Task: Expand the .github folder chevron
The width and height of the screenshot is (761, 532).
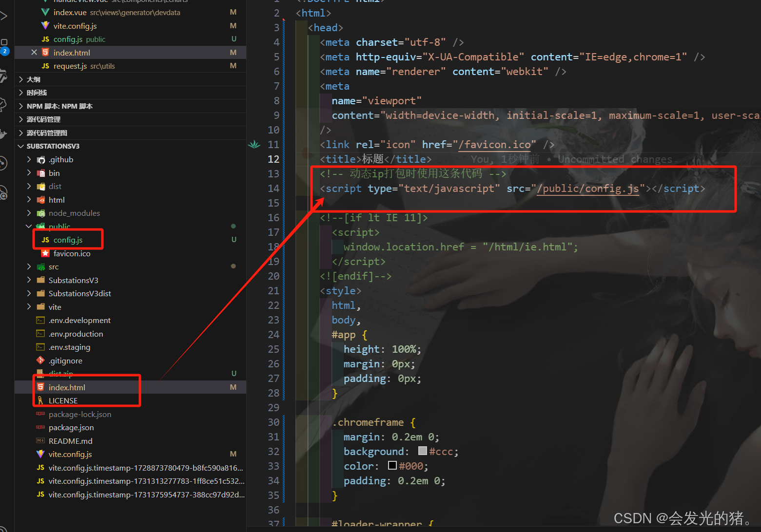Action: click(29, 159)
